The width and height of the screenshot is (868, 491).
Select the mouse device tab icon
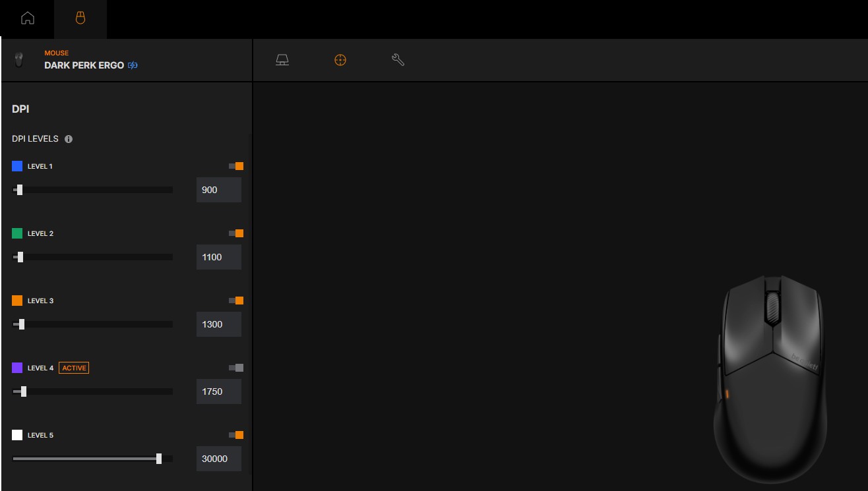click(x=80, y=18)
